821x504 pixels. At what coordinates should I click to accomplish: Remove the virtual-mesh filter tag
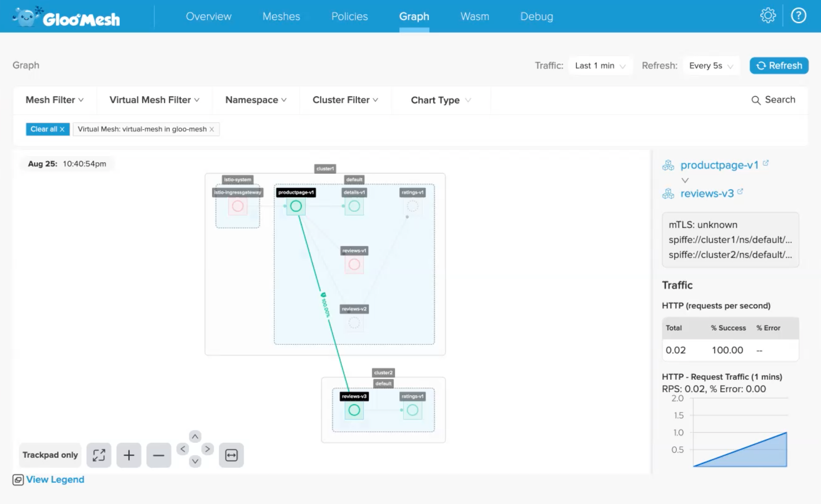(212, 129)
